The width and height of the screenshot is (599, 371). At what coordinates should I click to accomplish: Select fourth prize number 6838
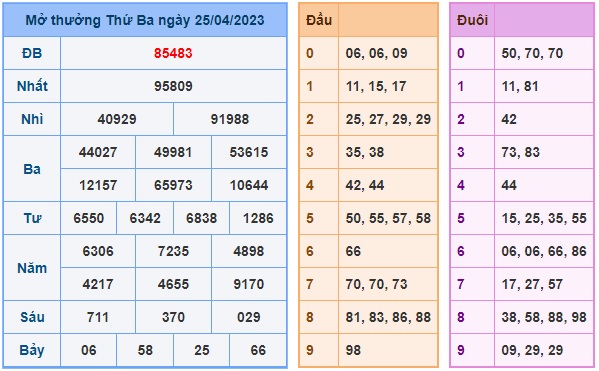tap(201, 218)
